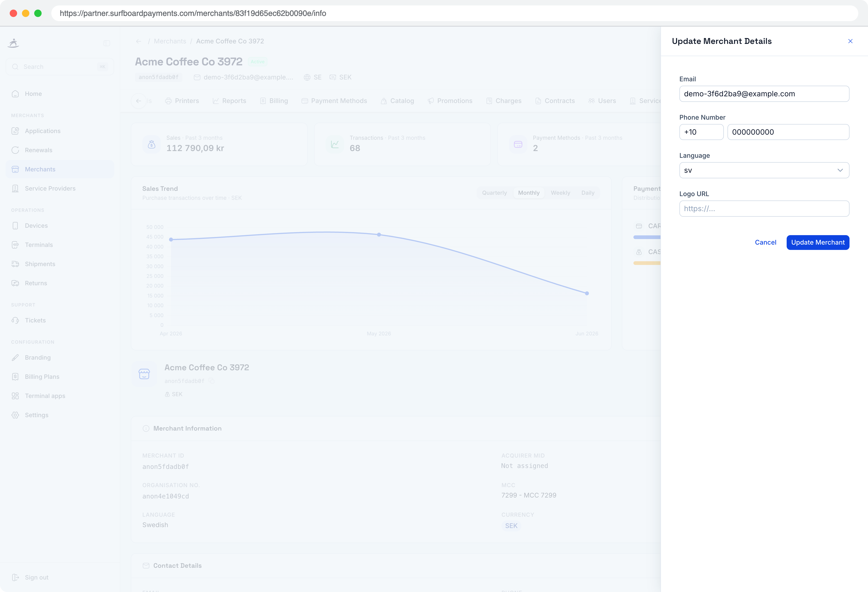868x592 pixels.
Task: Open Shipments in the sidebar
Action: (x=60, y=264)
